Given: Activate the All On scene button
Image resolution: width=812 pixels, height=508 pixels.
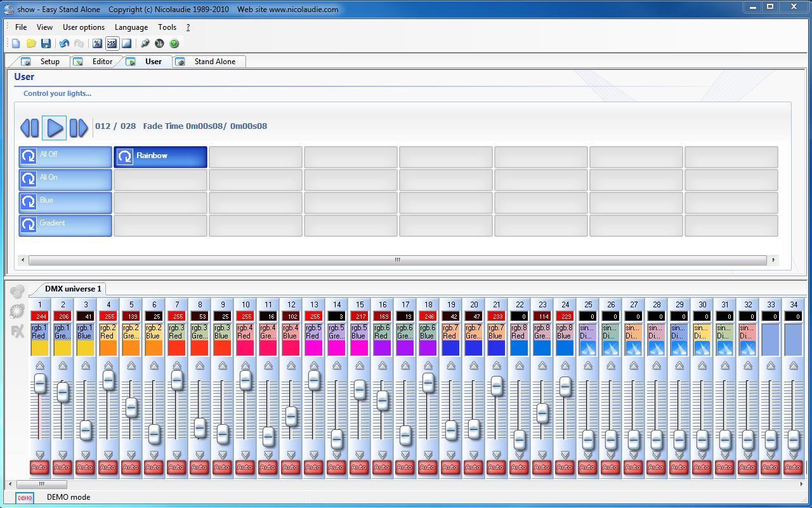Looking at the screenshot, I should click(65, 179).
